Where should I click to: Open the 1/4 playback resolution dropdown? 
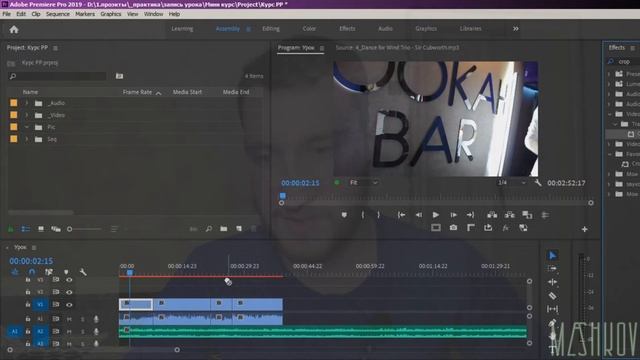click(x=511, y=182)
